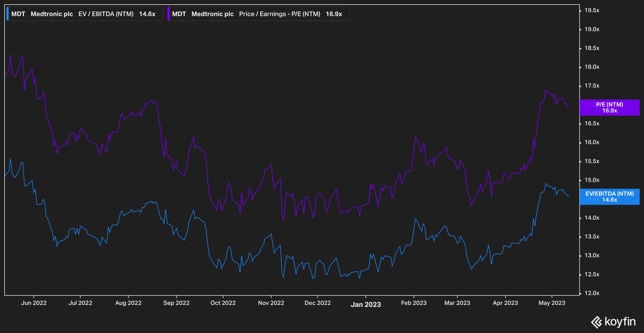Click the 13.5x y-axis value

click(592, 237)
